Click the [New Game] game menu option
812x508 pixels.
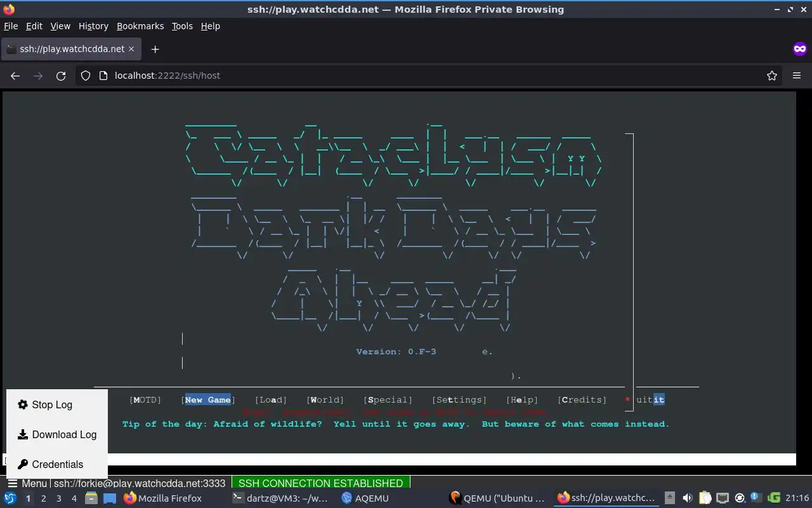point(208,399)
